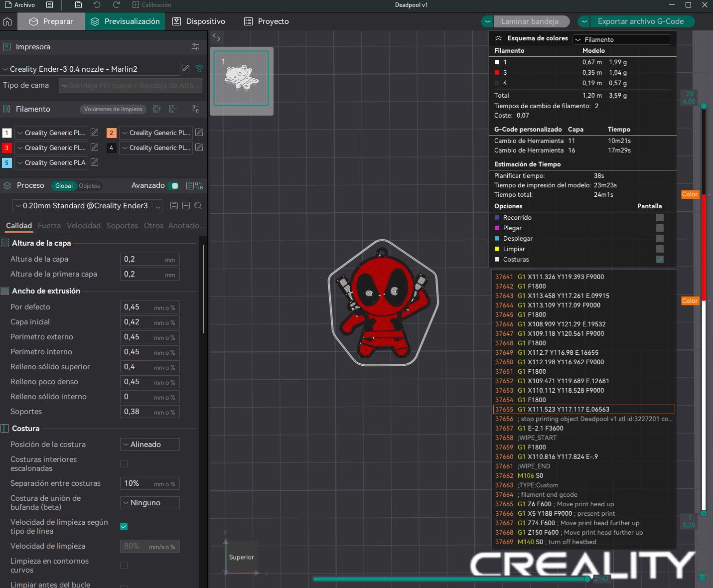Remove the last filament slot
The height and width of the screenshot is (588, 713).
point(173,109)
